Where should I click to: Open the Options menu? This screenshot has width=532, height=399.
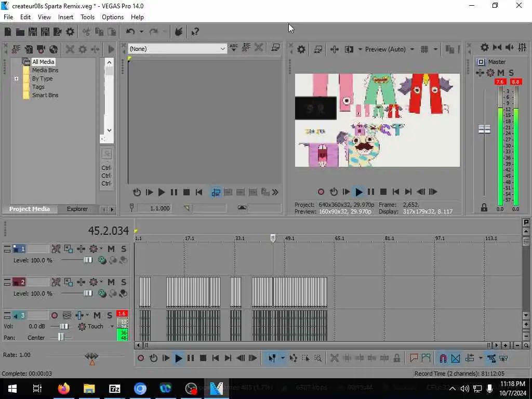coord(113,17)
